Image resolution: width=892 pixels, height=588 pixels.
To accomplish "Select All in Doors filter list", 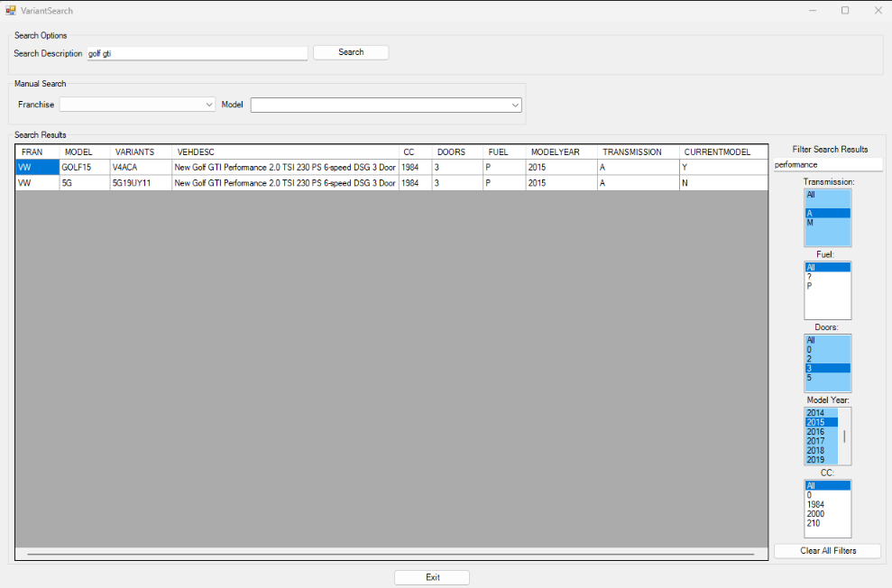I will click(x=828, y=340).
